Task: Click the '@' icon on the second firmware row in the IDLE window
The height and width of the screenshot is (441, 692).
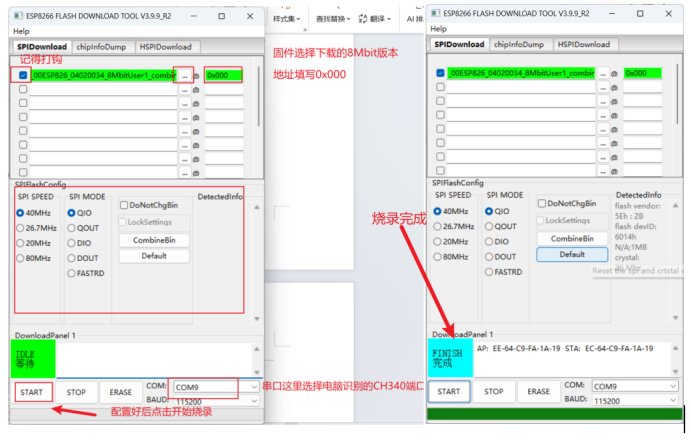Action: pyautogui.click(x=196, y=90)
